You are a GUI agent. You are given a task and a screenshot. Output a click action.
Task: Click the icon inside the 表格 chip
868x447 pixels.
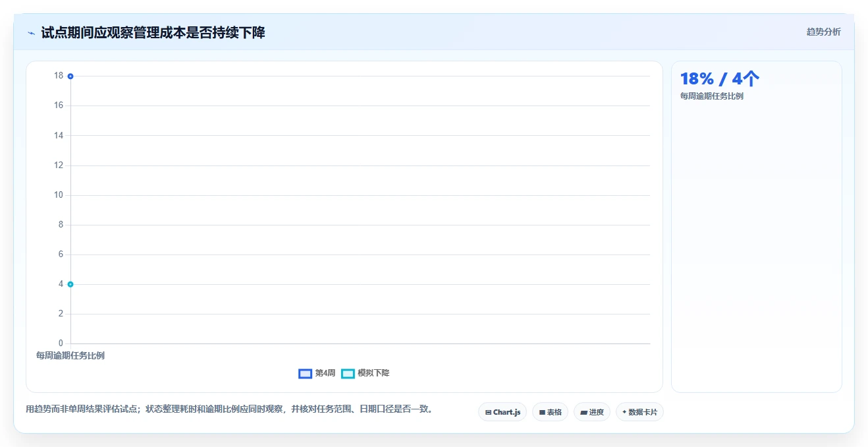[x=542, y=412]
